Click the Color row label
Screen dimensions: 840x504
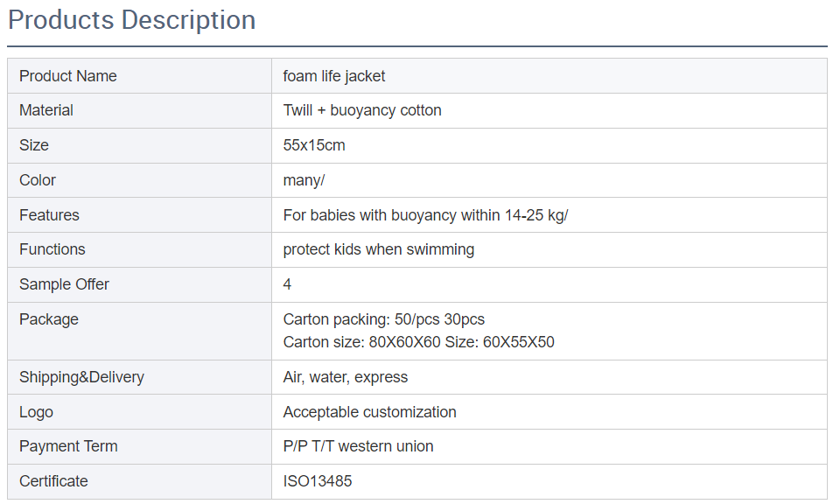tap(38, 180)
